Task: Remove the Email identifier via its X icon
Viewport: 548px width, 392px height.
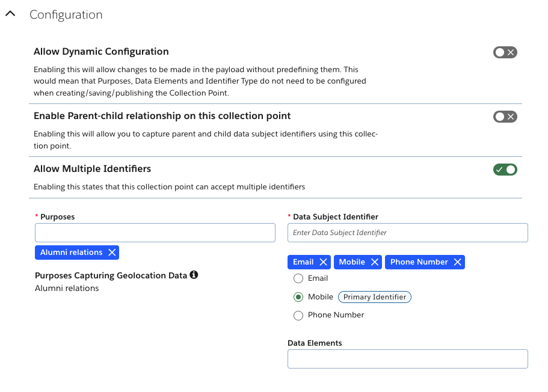Action: pos(322,262)
